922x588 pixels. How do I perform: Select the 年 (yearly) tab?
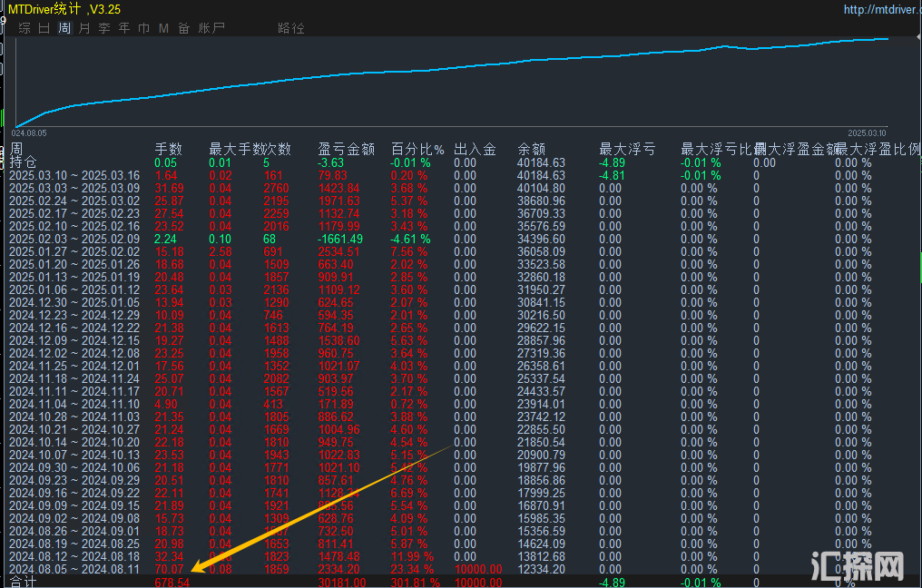pos(124,28)
